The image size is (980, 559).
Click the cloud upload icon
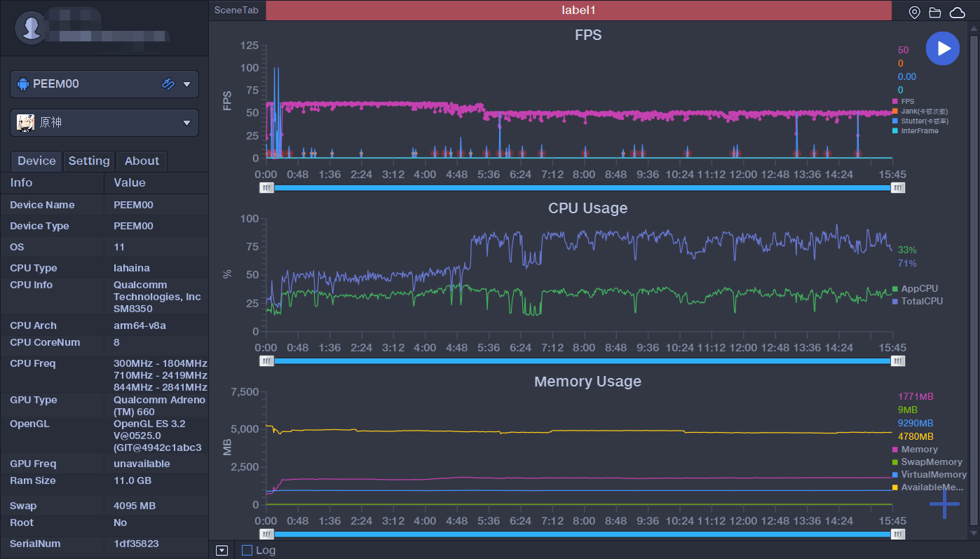[x=957, y=12]
